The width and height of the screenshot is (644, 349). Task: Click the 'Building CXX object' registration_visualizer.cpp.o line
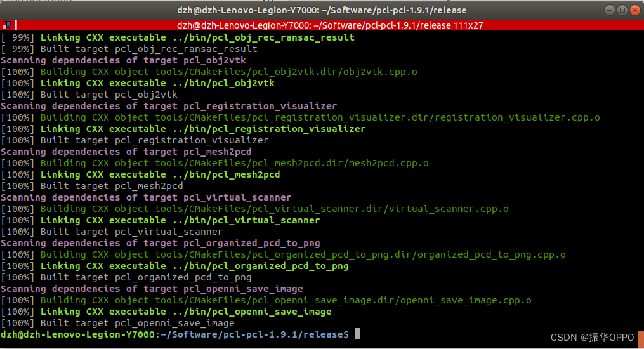pyautogui.click(x=300, y=117)
